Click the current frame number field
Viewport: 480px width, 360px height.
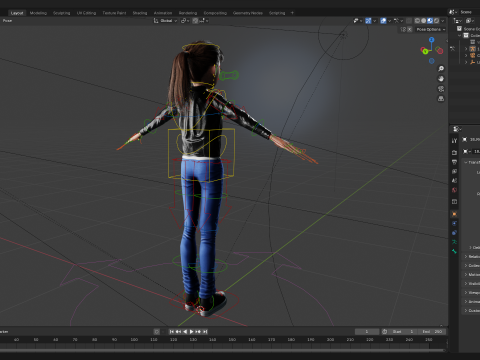coord(367,332)
